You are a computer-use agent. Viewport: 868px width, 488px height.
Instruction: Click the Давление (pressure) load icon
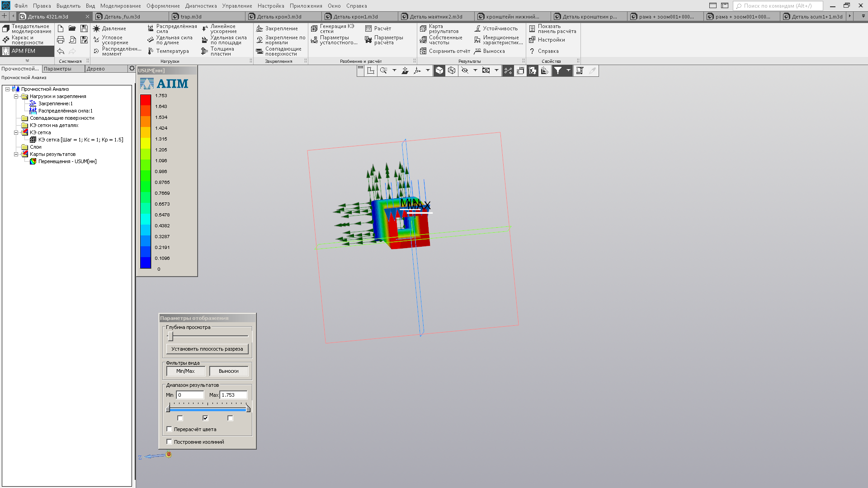(97, 28)
